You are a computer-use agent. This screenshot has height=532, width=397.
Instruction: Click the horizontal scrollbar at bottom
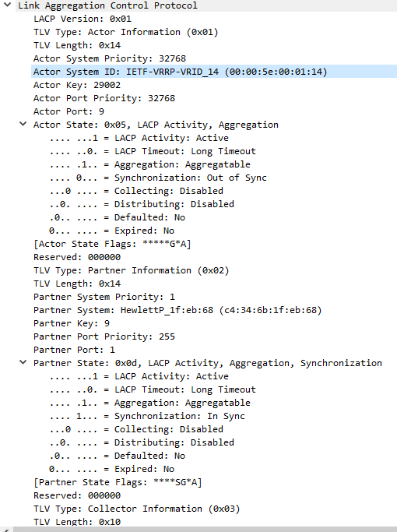[x=203, y=530]
